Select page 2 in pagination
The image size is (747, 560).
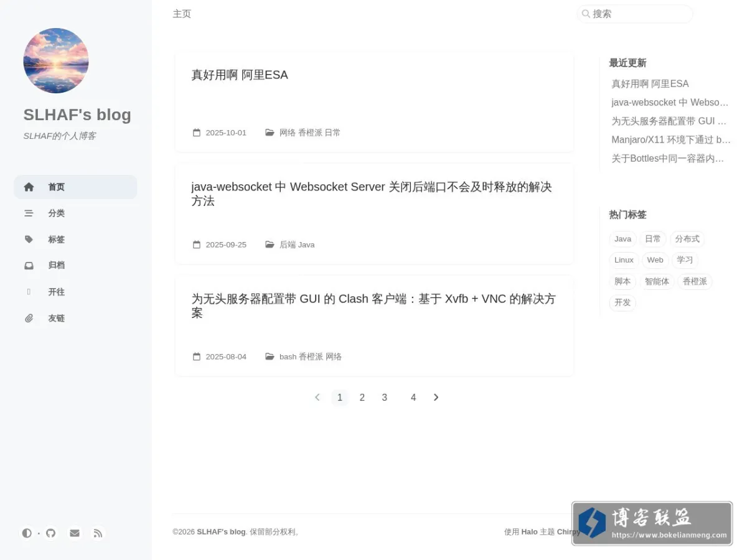tap(362, 398)
